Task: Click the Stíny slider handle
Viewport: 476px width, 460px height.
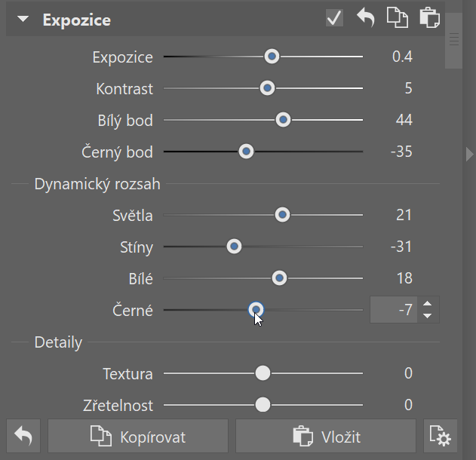Action: [234, 247]
